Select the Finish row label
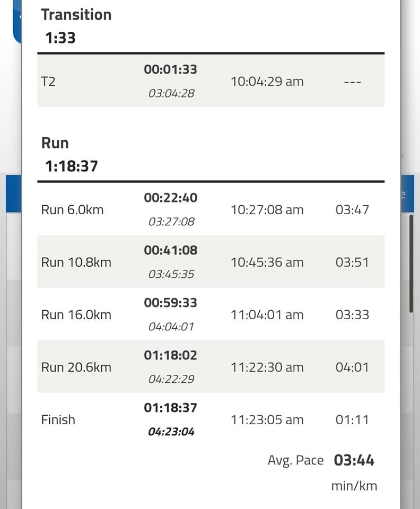This screenshot has width=420, height=509. click(x=58, y=420)
